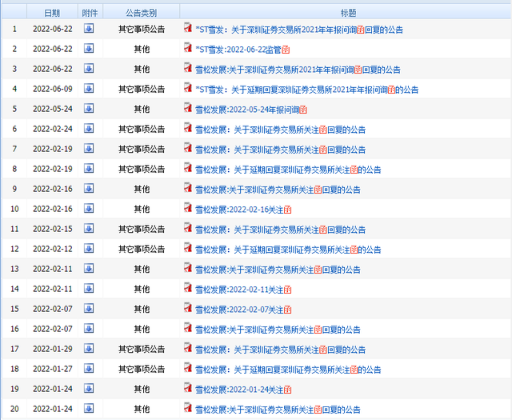Screen dimensions: 512x420
Task: Open row 16 关注函回复的公告 link
Action: click(278, 330)
